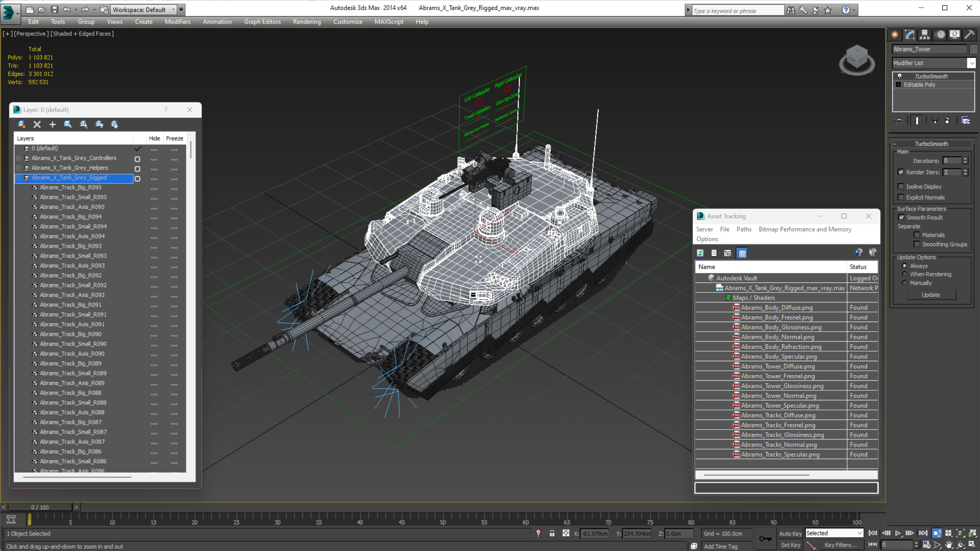Viewport: 980px width, 551px height.
Task: Click Remove modifier trash icon
Action: 947,120
